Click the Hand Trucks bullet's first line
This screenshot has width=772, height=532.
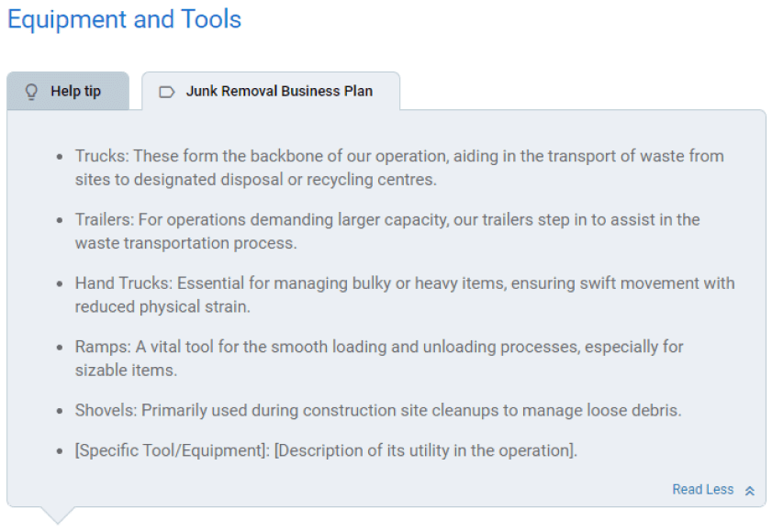click(x=405, y=283)
